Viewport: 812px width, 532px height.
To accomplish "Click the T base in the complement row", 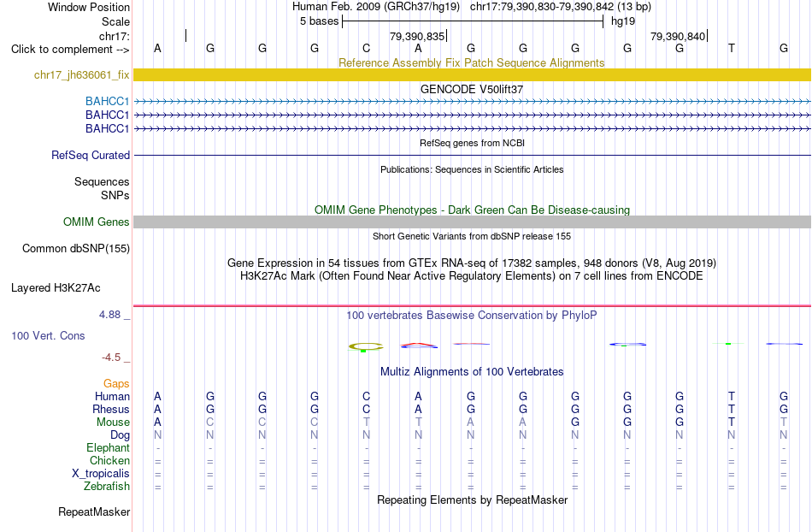I will pyautogui.click(x=731, y=49).
